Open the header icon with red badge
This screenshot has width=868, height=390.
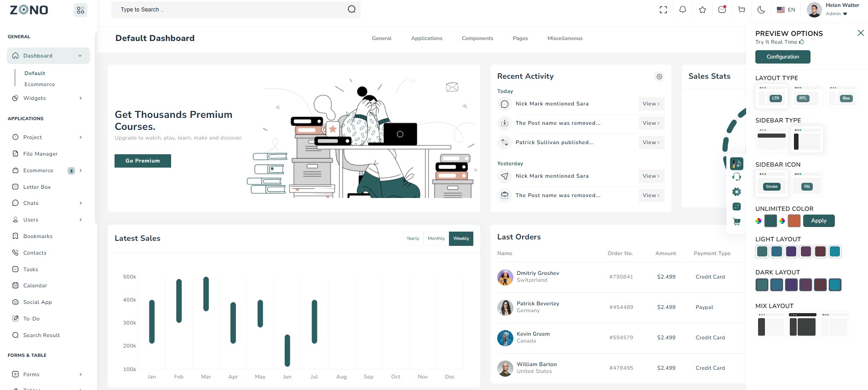[722, 9]
